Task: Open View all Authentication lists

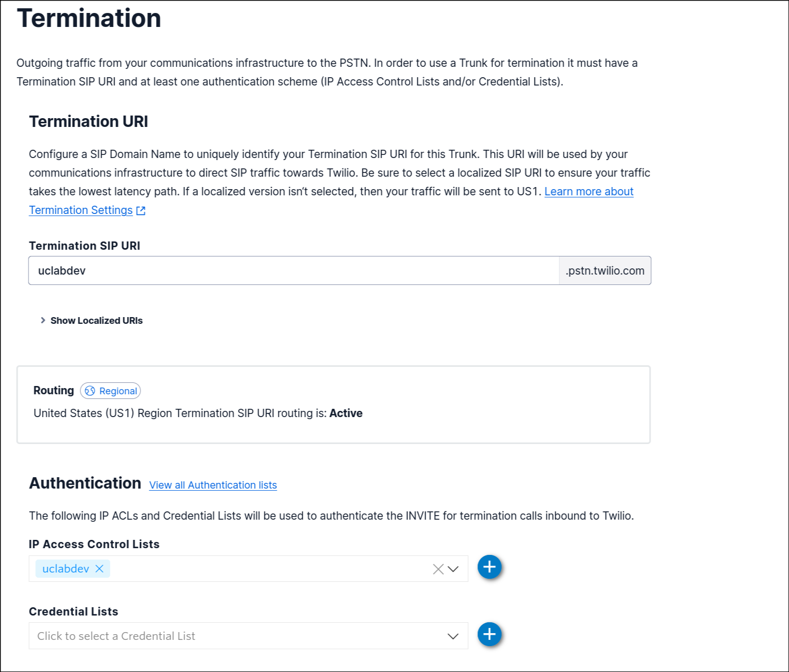Action: 213,485
